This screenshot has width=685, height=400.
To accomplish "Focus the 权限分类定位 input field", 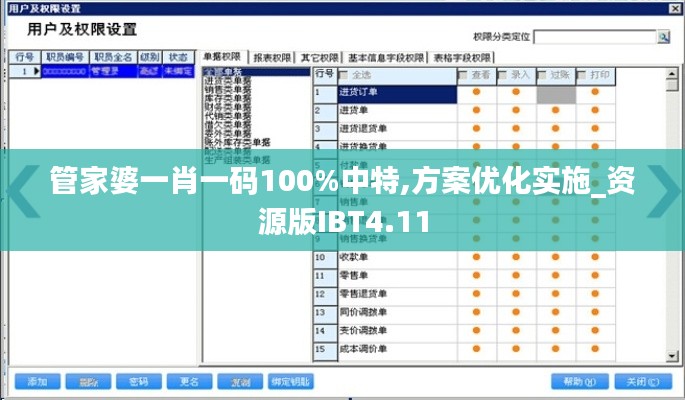I will coord(595,37).
